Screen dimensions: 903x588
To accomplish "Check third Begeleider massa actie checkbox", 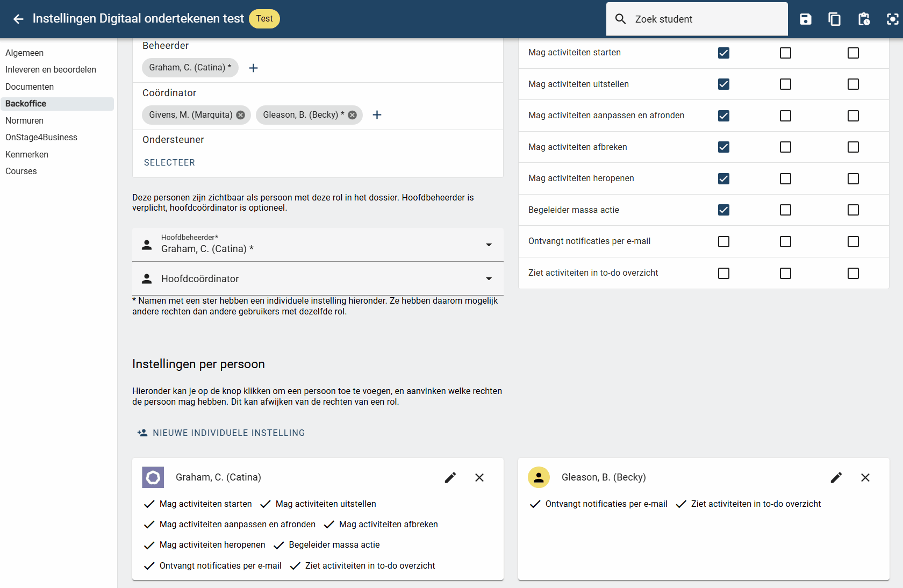I will [x=854, y=210].
